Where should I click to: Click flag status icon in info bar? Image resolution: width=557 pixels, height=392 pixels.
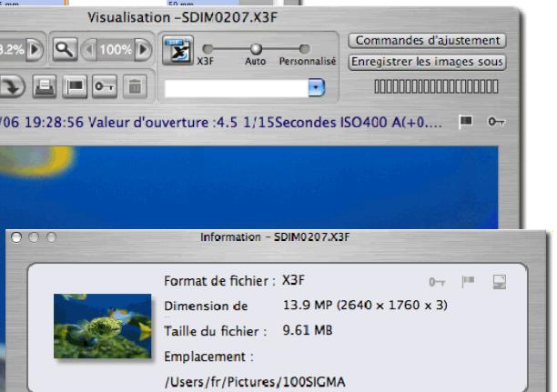coord(466,122)
